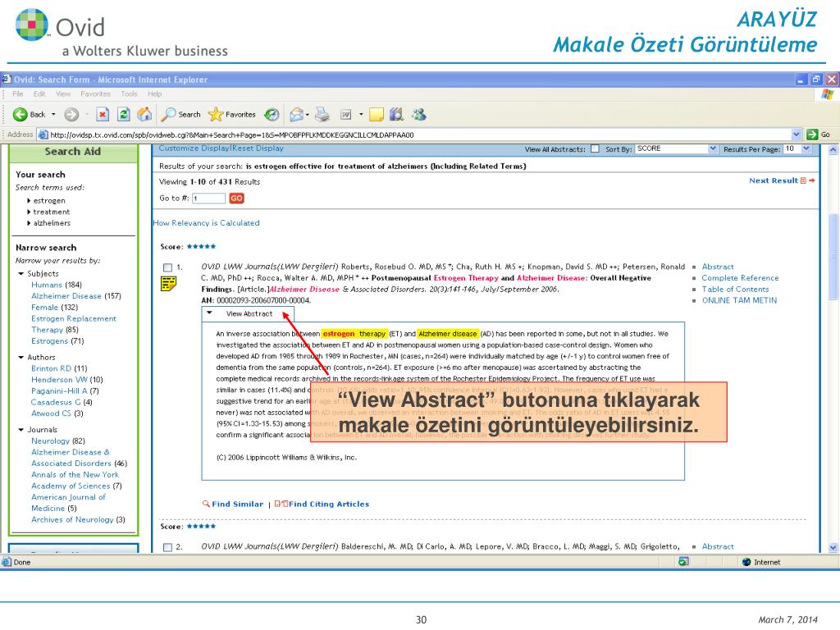The image size is (840, 630).
Task: Click the status bar security icon
Action: click(x=683, y=562)
